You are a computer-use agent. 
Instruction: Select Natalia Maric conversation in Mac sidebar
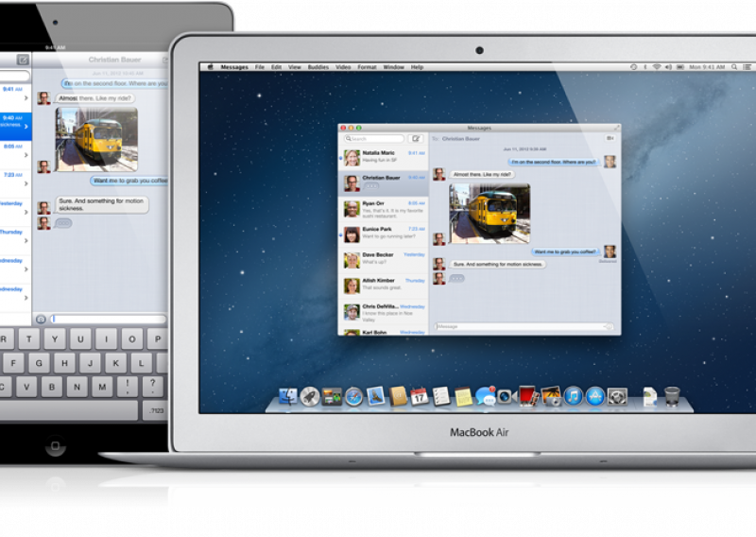pyautogui.click(x=384, y=157)
